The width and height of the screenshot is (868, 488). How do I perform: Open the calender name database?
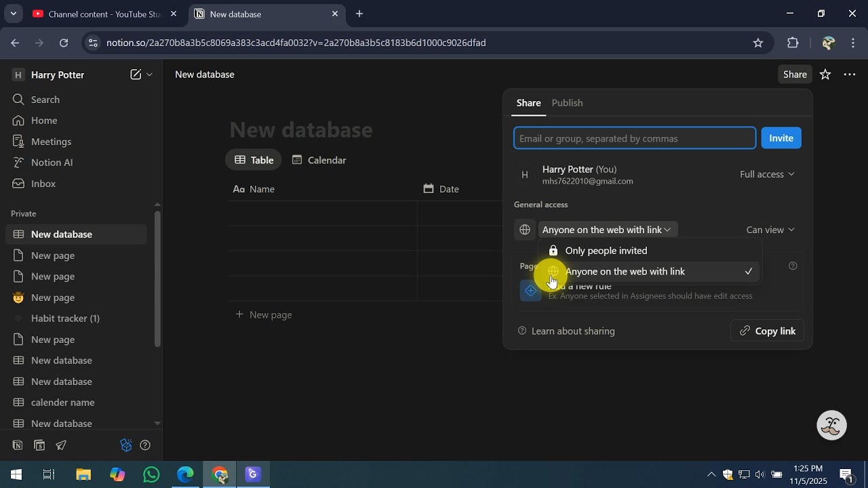point(76,403)
